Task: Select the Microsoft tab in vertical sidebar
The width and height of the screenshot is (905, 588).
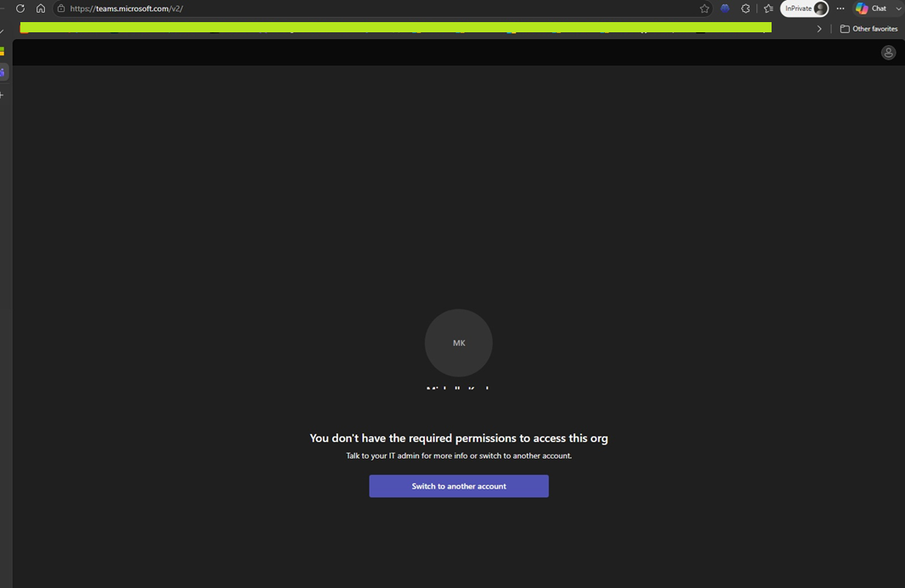Action: click(3, 52)
